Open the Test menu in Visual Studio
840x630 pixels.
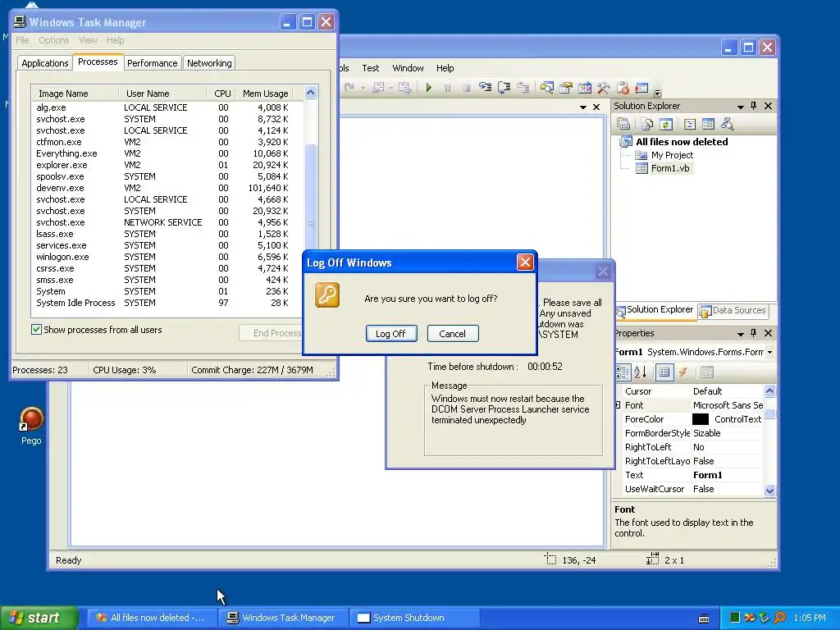coord(370,68)
